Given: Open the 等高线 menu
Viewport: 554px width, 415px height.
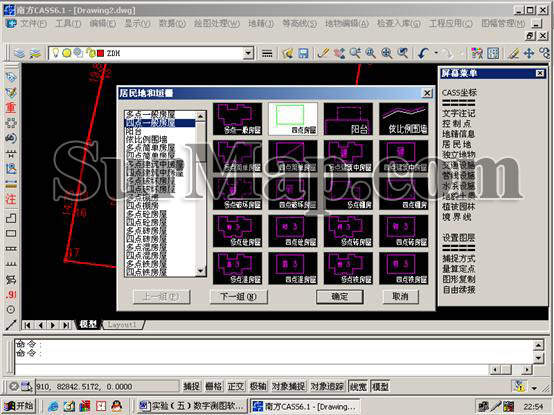Looking at the screenshot, I should point(300,24).
